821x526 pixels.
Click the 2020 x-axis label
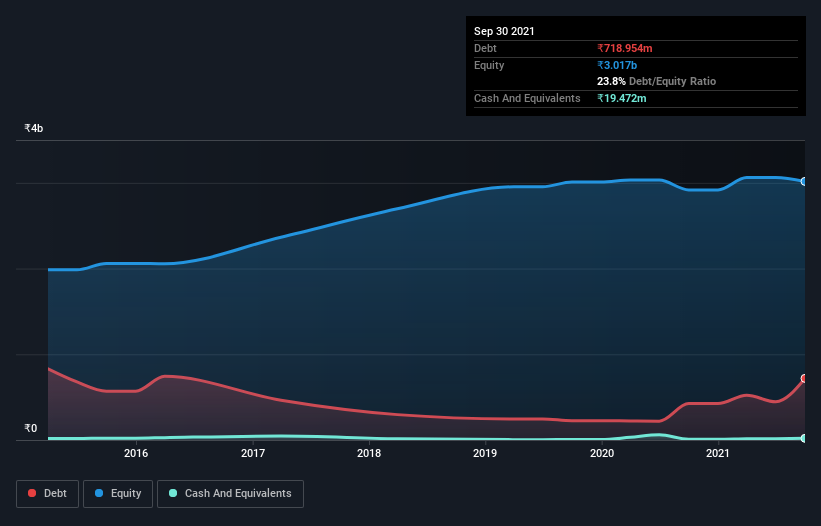(x=602, y=453)
